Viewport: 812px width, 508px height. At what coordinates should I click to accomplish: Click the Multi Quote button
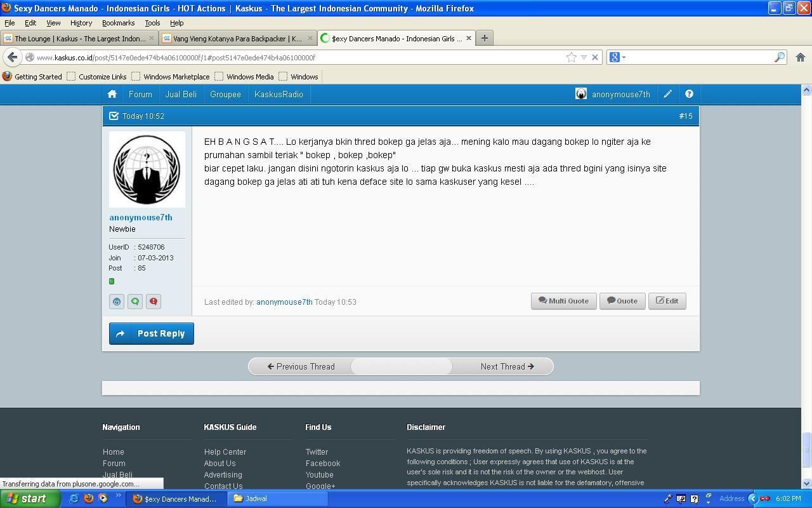[x=563, y=301]
